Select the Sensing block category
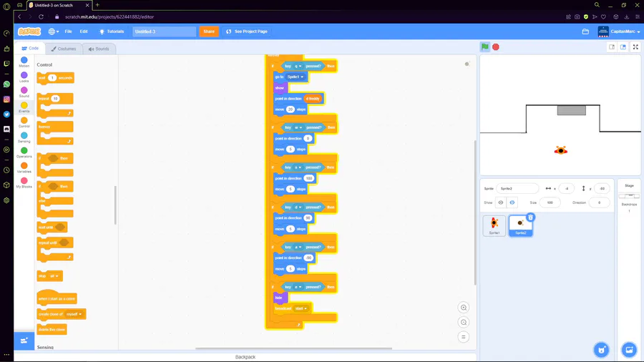Screen dimensions: 644x362 pyautogui.click(x=24, y=137)
